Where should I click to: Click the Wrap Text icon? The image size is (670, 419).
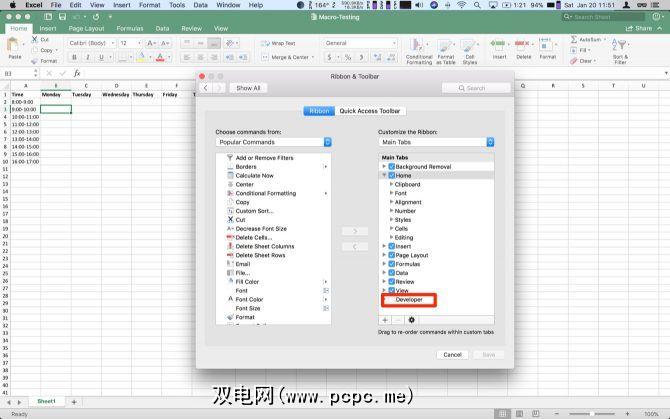click(x=265, y=43)
